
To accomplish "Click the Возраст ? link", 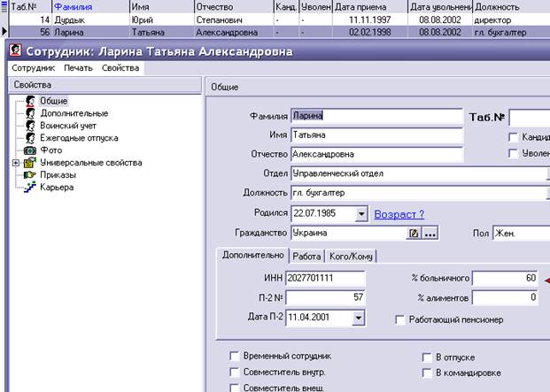I will pyautogui.click(x=399, y=214).
